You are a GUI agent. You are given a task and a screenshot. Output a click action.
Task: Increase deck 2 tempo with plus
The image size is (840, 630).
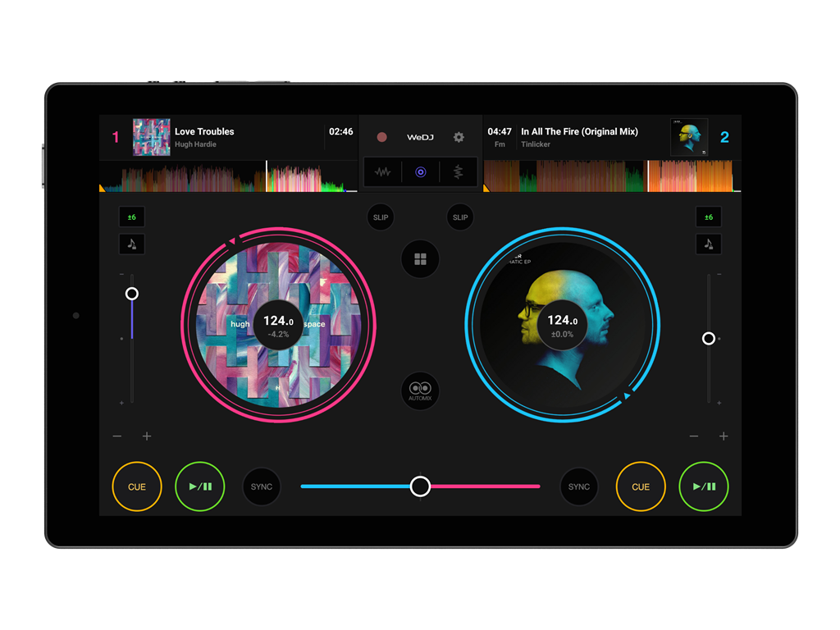tap(724, 436)
